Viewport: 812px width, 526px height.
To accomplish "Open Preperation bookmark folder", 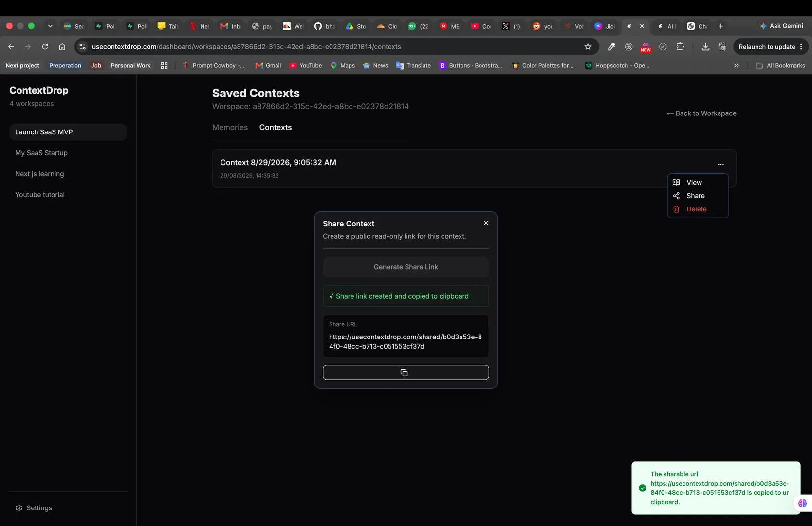I will point(65,65).
